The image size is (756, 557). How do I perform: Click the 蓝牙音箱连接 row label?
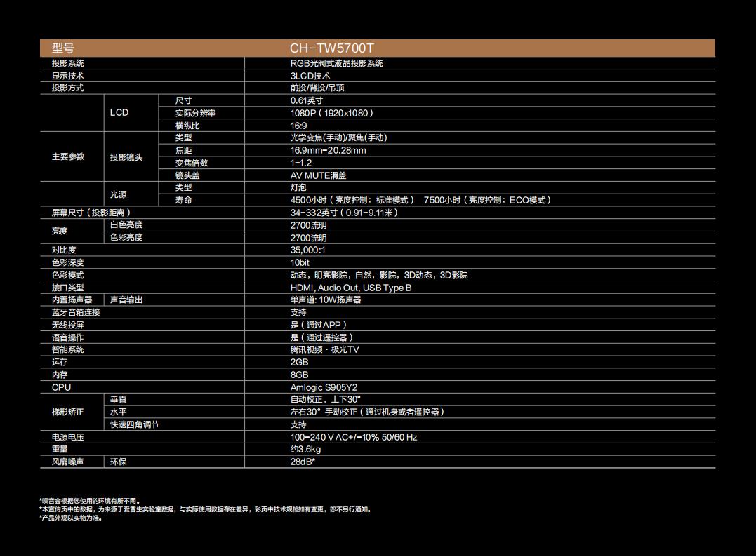tap(76, 312)
